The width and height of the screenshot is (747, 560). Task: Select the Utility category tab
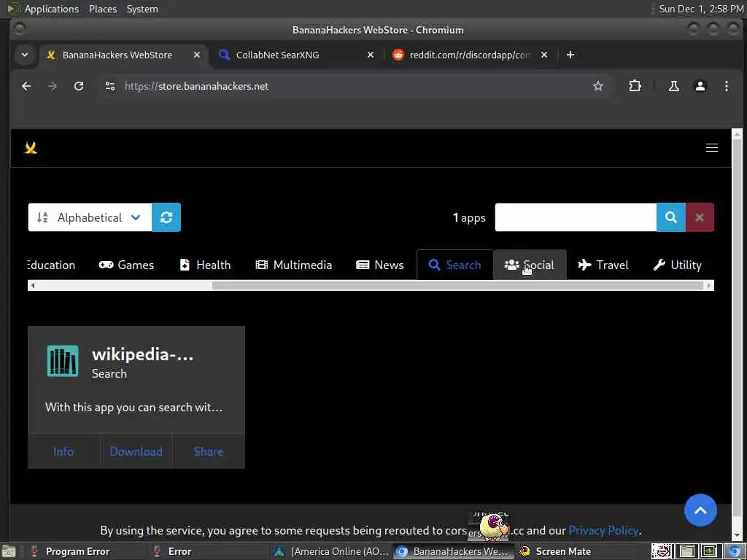point(677,265)
